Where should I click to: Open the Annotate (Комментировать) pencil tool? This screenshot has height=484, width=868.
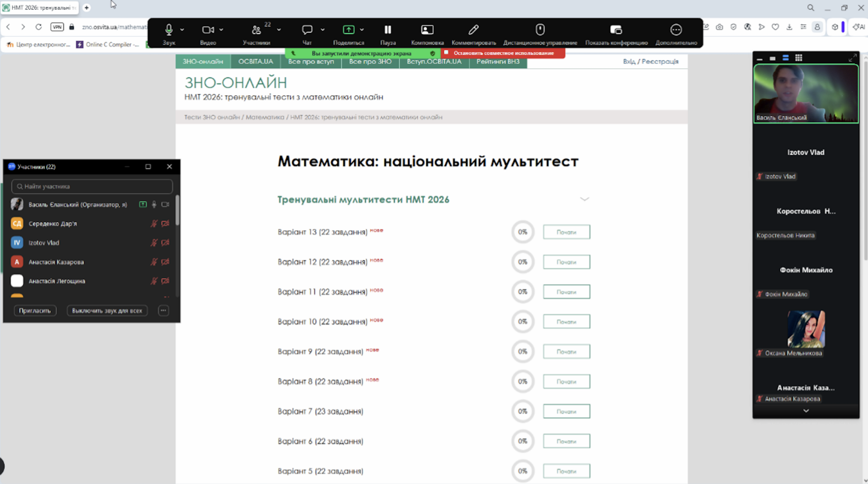pos(473,30)
